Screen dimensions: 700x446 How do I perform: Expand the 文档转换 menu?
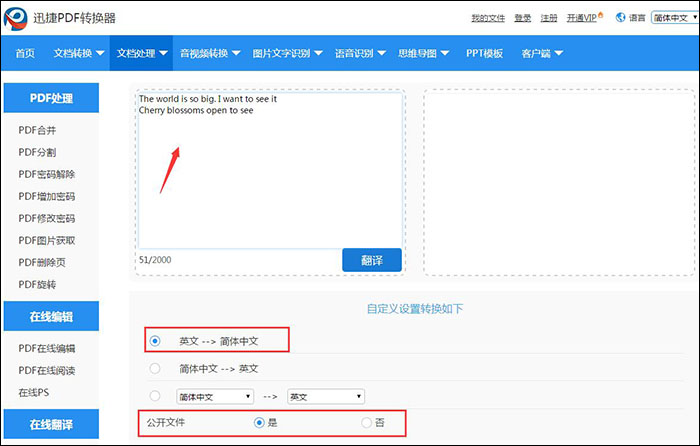click(77, 53)
